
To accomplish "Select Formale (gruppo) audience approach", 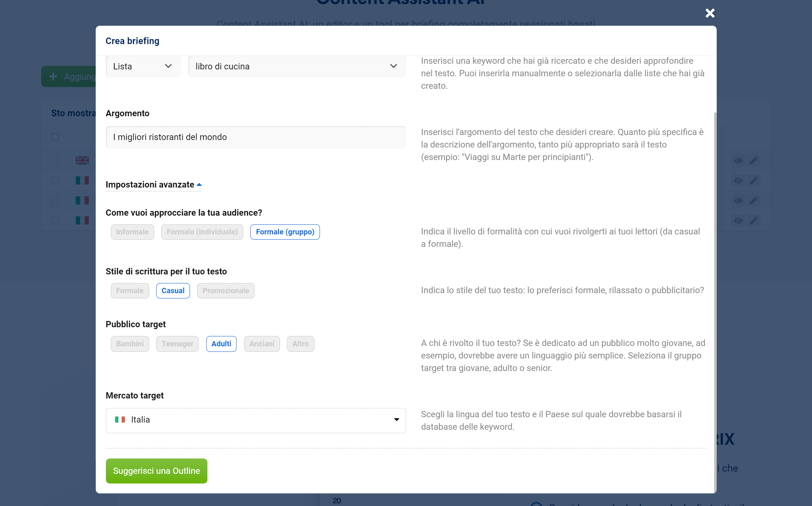I will tap(285, 232).
